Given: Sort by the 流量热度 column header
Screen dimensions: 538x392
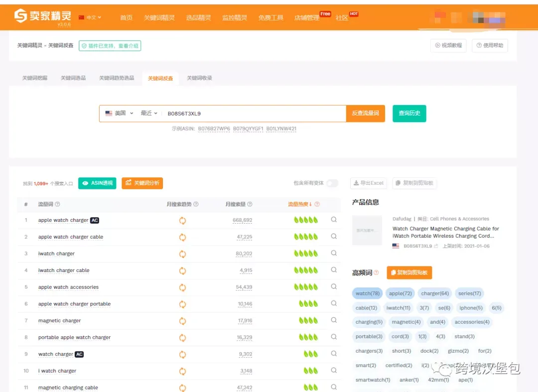Looking at the screenshot, I should point(299,204).
